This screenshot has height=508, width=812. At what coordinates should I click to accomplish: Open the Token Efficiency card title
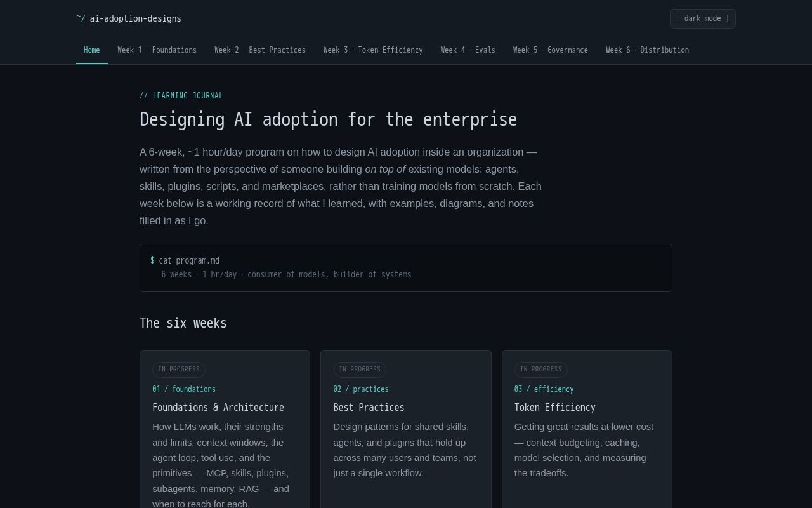(555, 407)
